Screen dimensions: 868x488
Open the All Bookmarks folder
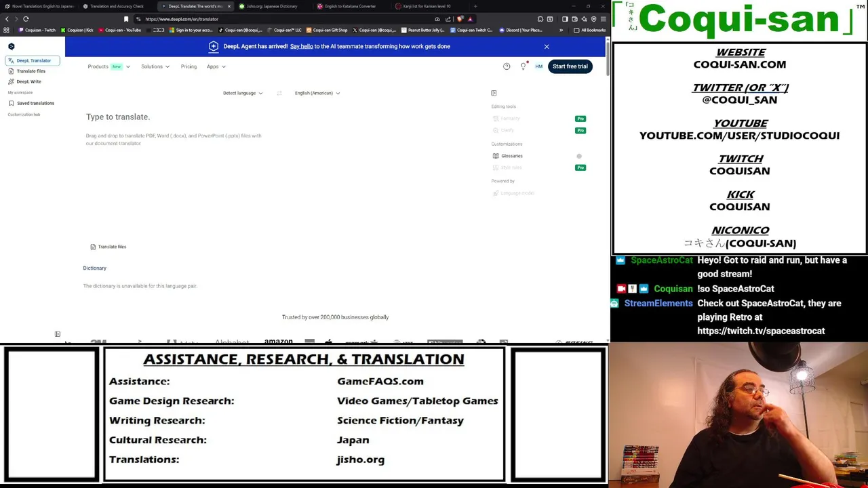[590, 30]
